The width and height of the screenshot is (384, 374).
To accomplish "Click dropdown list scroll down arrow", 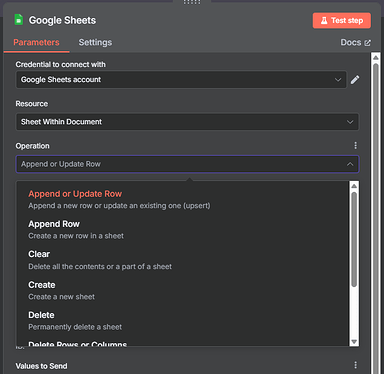I will coord(354,342).
